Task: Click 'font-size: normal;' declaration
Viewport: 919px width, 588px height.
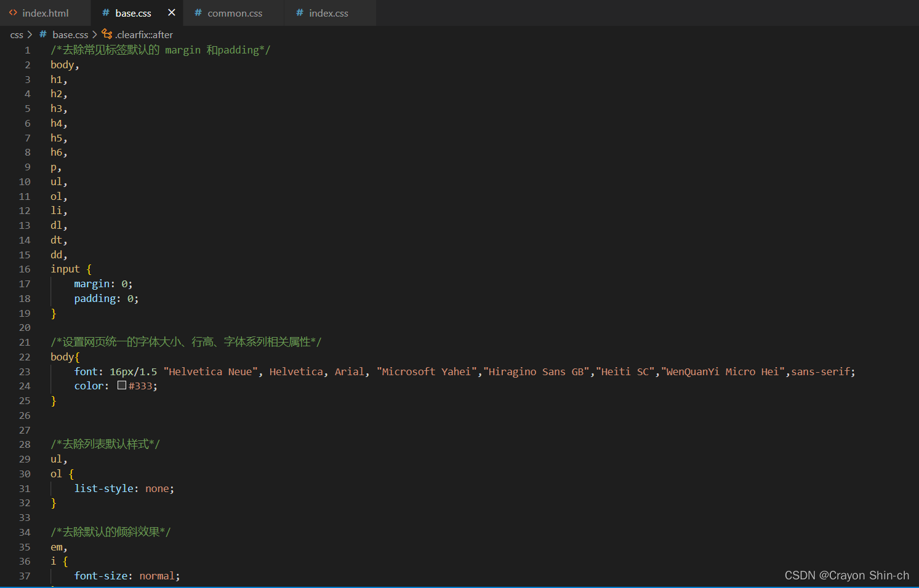Action: [x=127, y=576]
